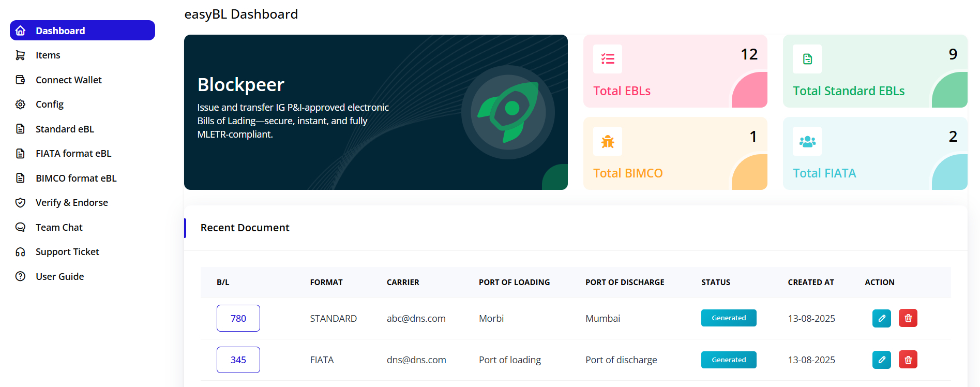980x387 pixels.
Task: Click the Total EBLs checklist icon
Action: 608,58
